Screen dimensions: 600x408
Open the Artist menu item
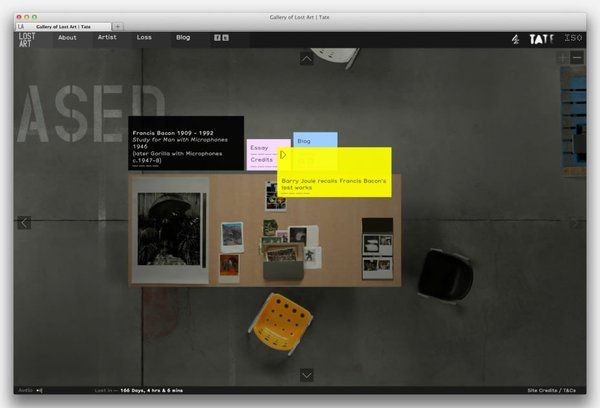point(107,38)
